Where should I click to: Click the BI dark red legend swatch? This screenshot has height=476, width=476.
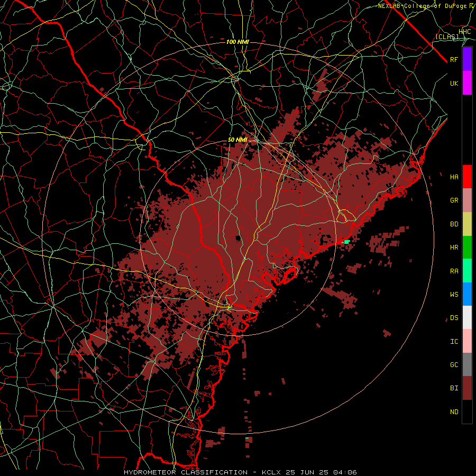(467, 388)
